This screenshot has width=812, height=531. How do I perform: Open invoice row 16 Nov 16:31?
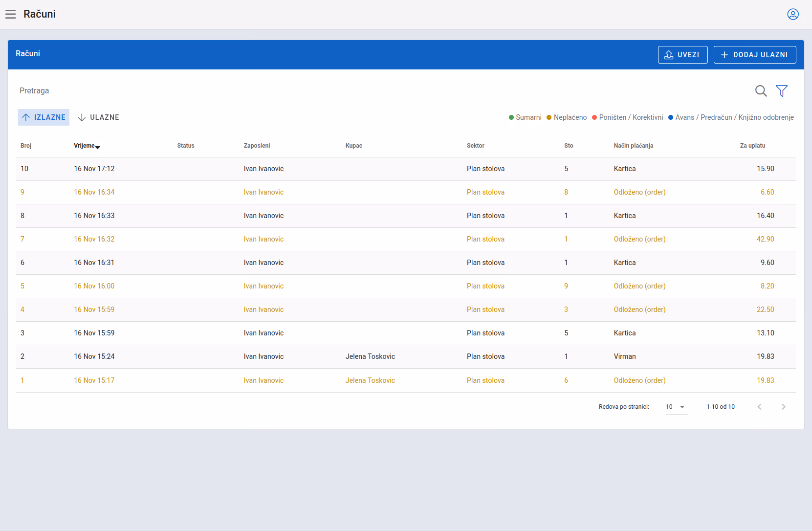click(406, 263)
